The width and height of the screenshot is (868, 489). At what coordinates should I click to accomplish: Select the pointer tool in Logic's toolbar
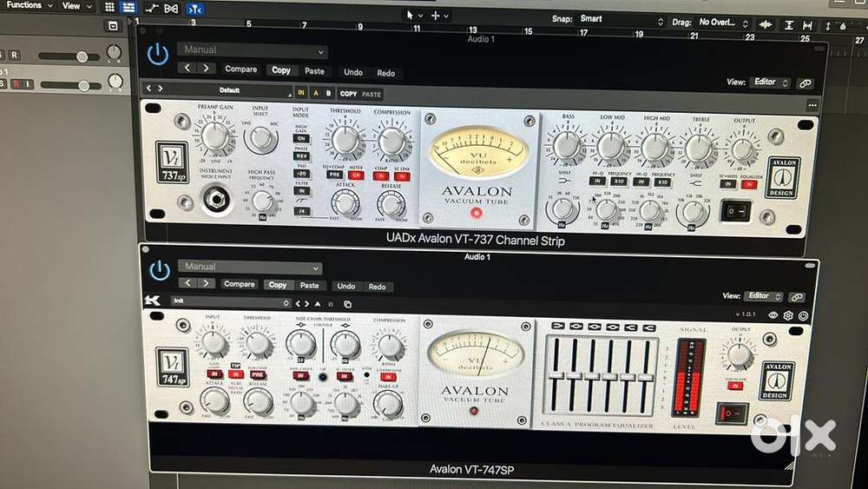coord(411,16)
